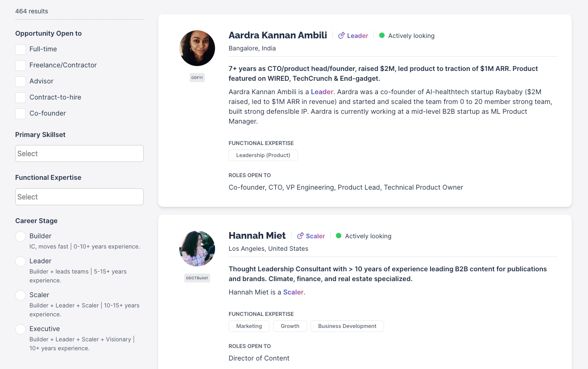Open Aardra Kannan Ambili's profile photo
Image resolution: width=588 pixels, height=369 pixels.
[197, 48]
